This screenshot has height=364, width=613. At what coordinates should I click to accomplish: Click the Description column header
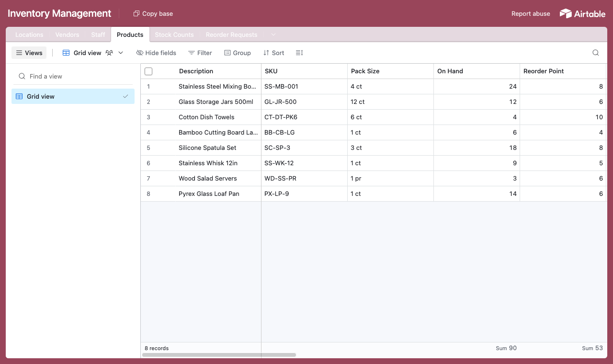tap(201, 71)
